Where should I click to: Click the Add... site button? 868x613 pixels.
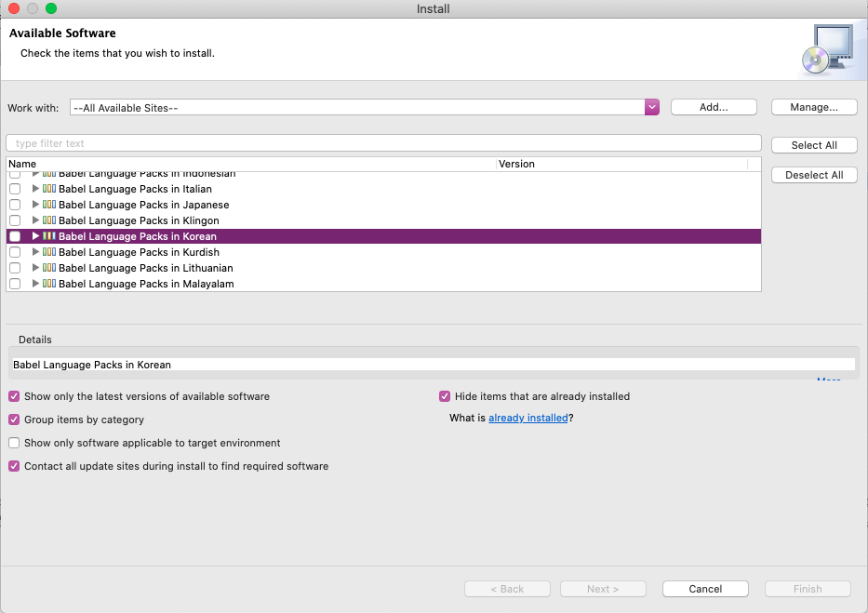coord(714,107)
